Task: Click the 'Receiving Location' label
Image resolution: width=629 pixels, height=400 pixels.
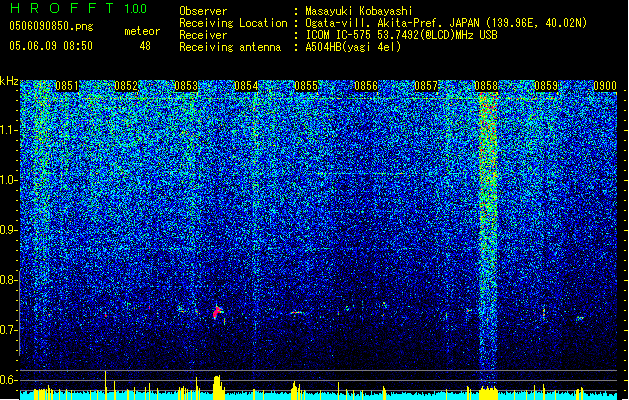Action: pos(233,23)
